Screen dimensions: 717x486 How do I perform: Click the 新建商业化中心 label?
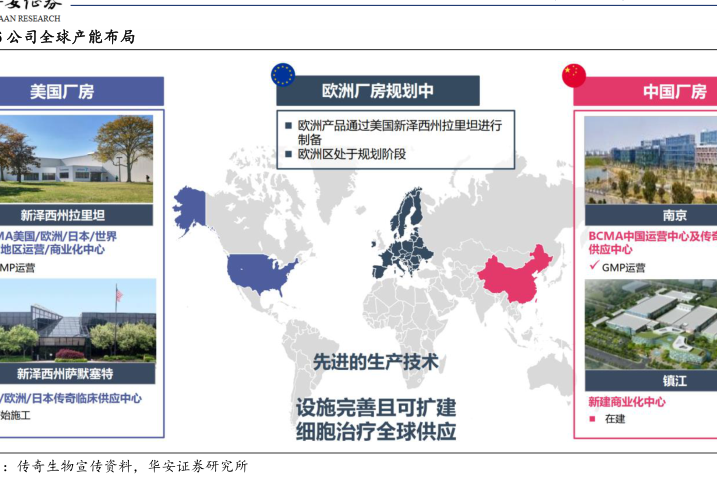tap(626, 402)
